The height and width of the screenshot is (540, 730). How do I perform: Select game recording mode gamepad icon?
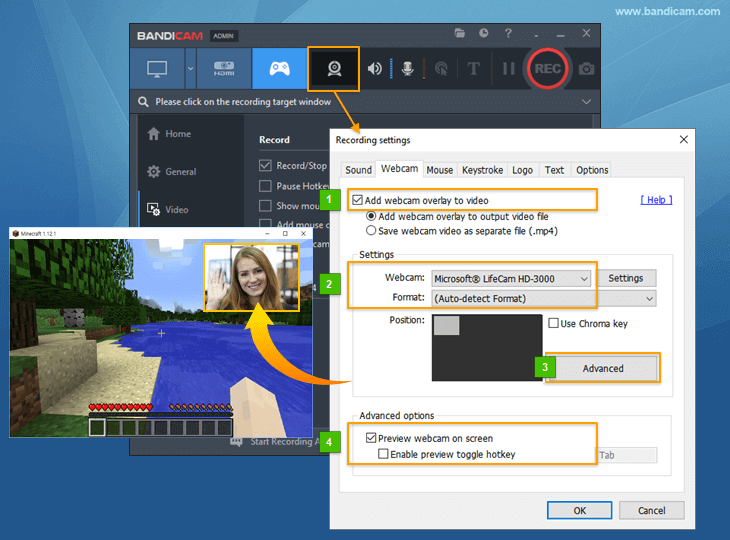point(279,69)
